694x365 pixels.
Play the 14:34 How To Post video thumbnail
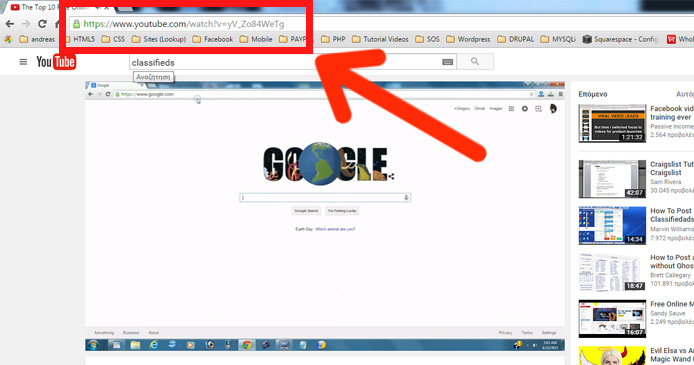(612, 226)
